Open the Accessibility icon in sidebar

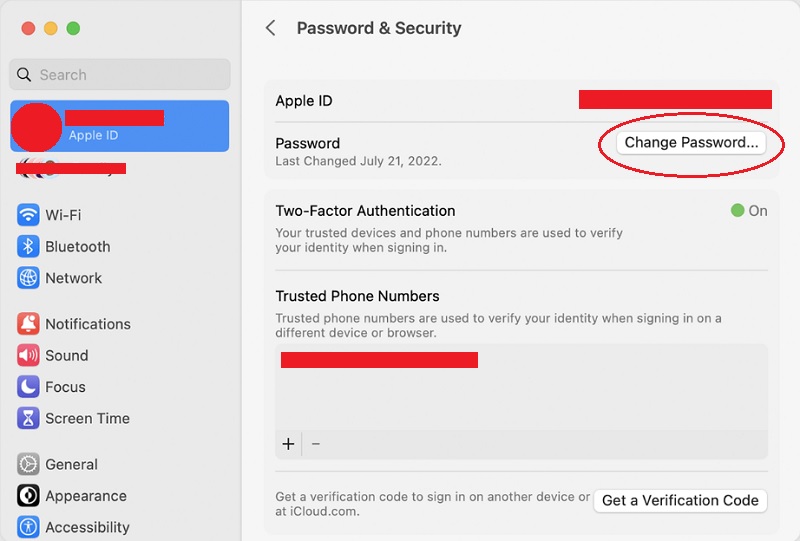(x=28, y=527)
